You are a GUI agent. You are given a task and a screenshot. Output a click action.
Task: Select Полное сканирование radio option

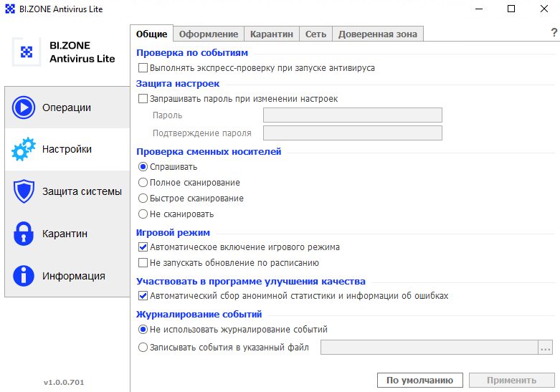pyautogui.click(x=143, y=183)
